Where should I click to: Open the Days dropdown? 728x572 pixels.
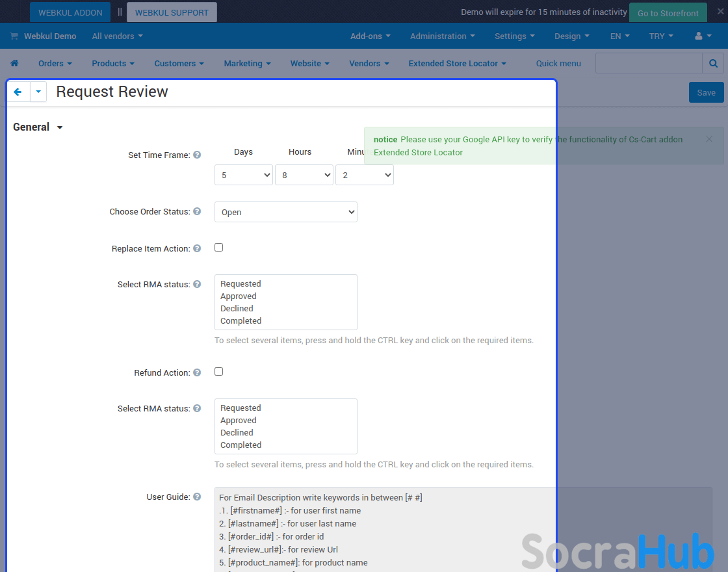(x=244, y=175)
